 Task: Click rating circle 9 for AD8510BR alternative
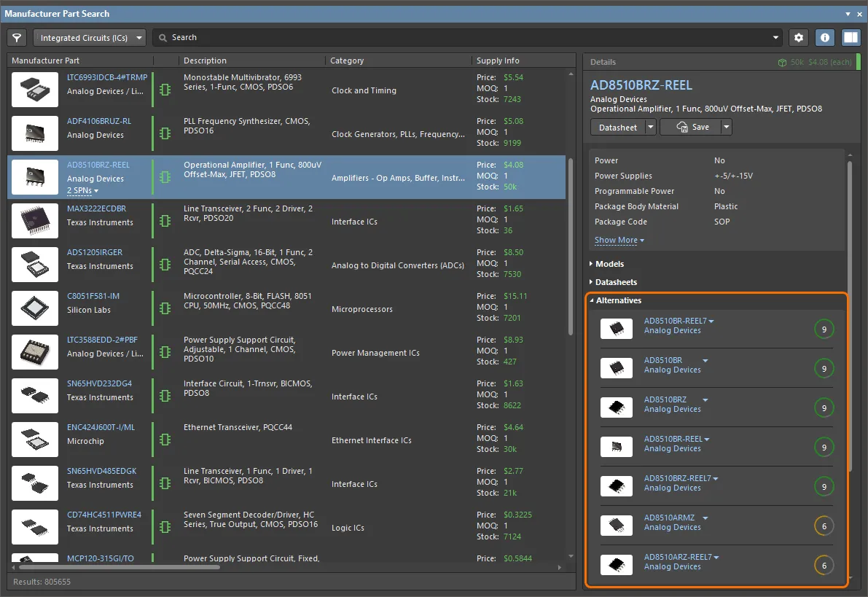click(x=824, y=369)
